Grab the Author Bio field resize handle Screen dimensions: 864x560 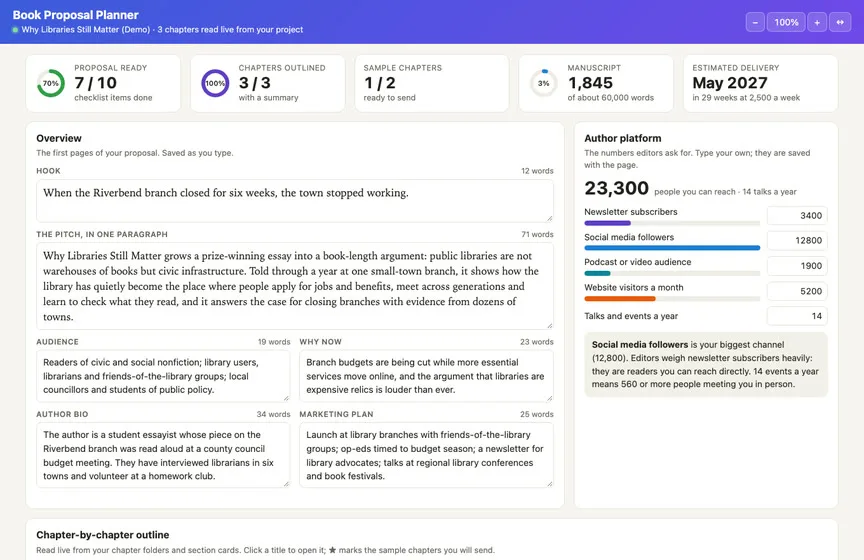click(x=286, y=484)
